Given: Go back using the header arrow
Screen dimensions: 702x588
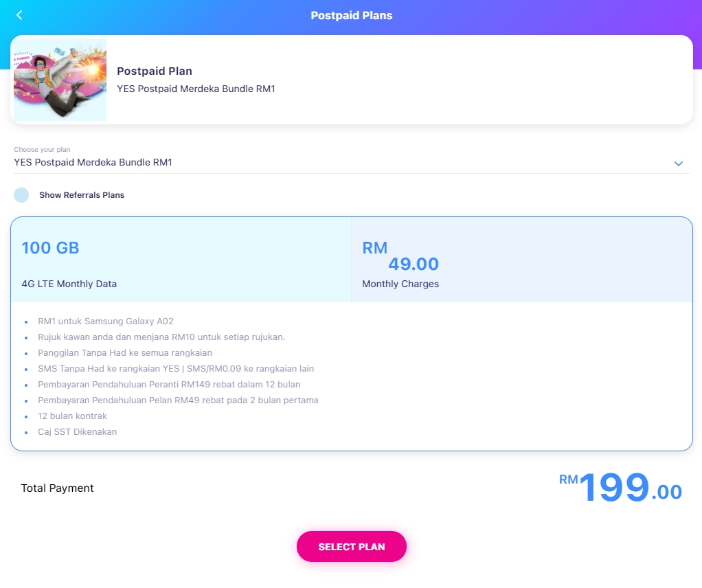Looking at the screenshot, I should (x=19, y=15).
